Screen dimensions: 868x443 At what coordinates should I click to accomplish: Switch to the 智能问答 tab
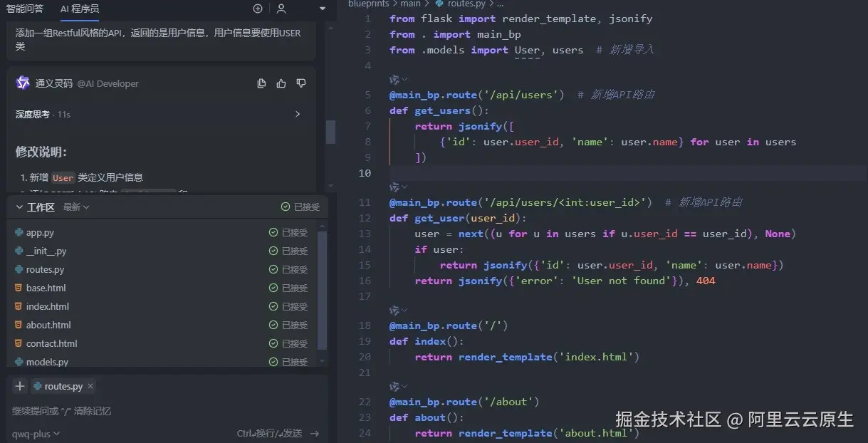(25, 9)
